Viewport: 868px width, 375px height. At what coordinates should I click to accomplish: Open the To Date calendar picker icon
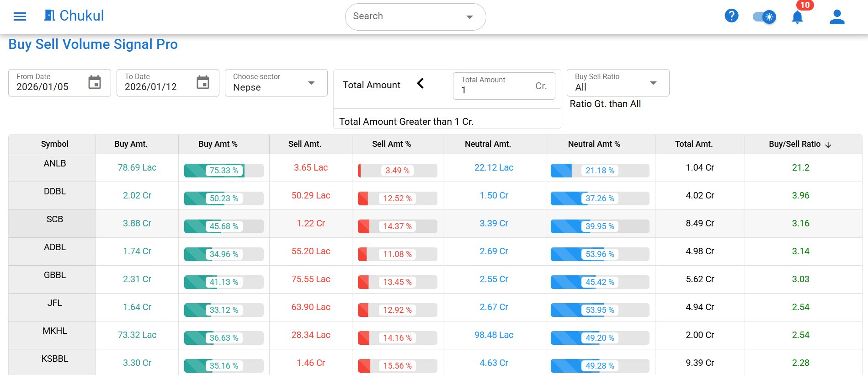point(203,82)
